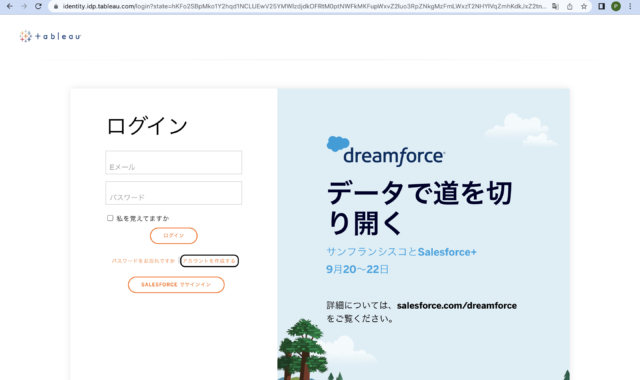Focus the Eメール input field
This screenshot has width=640, height=380.
coord(173,162)
